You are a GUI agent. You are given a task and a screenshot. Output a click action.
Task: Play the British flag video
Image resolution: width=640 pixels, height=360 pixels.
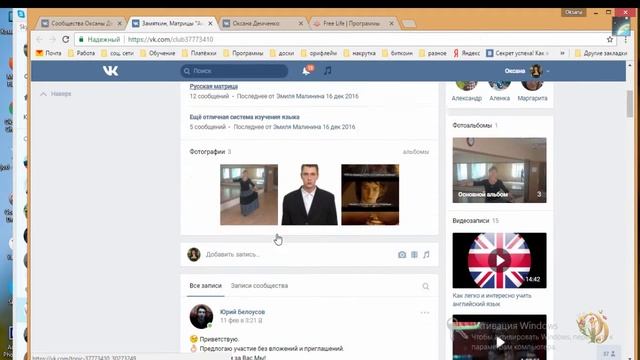(x=500, y=260)
